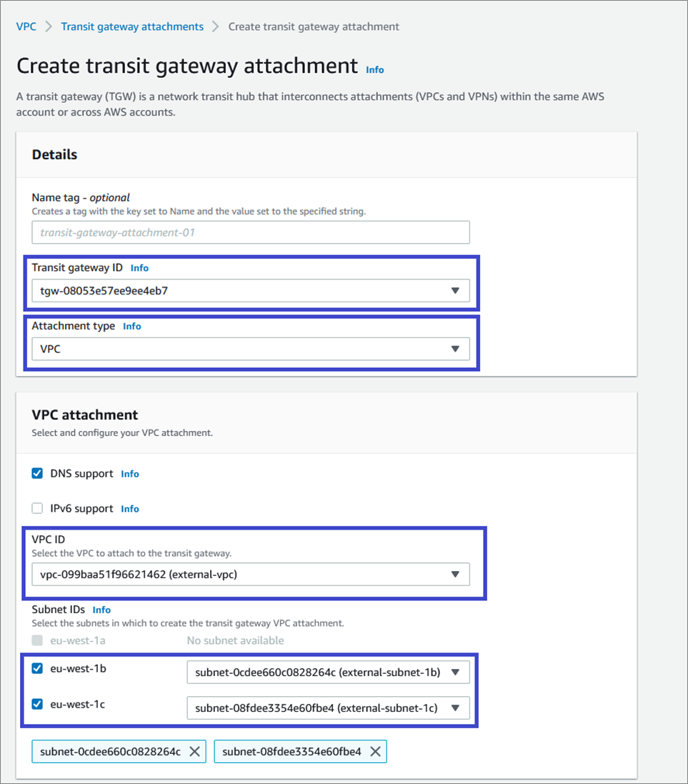Viewport: 688px width, 784px height.
Task: Go to VPC breadcrumb link
Action: coord(26,26)
